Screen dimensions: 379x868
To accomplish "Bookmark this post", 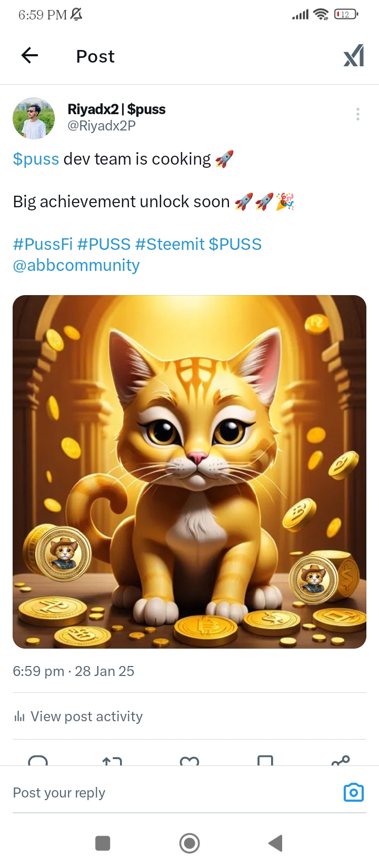I will 265,760.
